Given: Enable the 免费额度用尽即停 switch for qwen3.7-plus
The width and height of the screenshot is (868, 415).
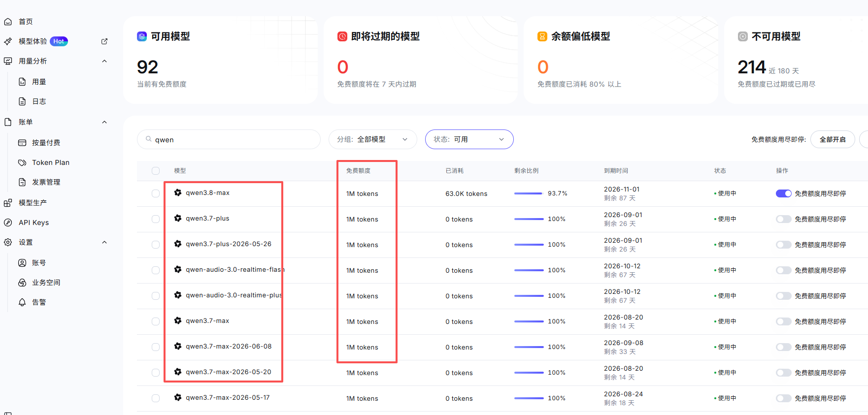Looking at the screenshot, I should [x=784, y=219].
